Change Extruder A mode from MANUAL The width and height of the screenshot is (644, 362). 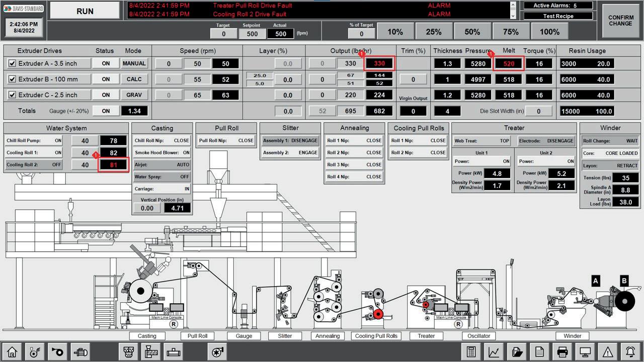coord(134,63)
